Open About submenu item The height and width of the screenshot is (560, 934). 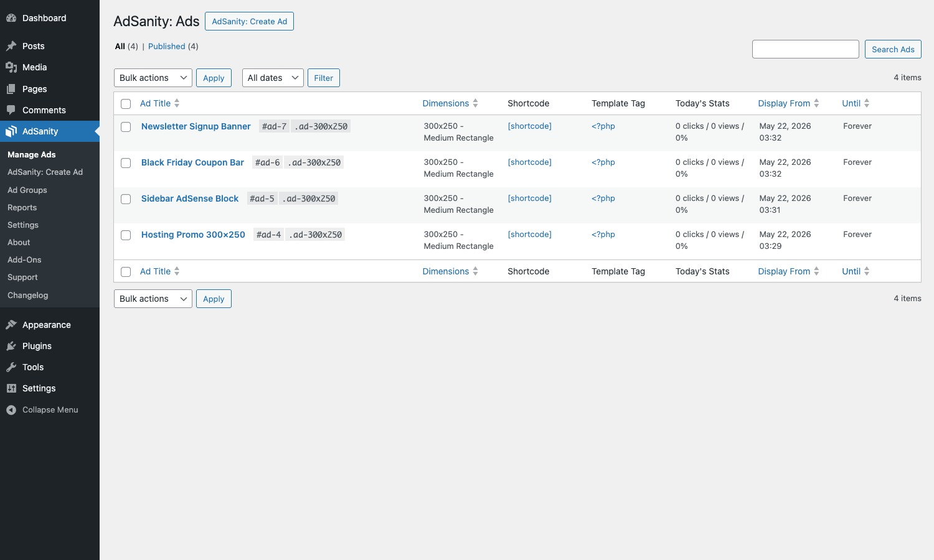[19, 242]
